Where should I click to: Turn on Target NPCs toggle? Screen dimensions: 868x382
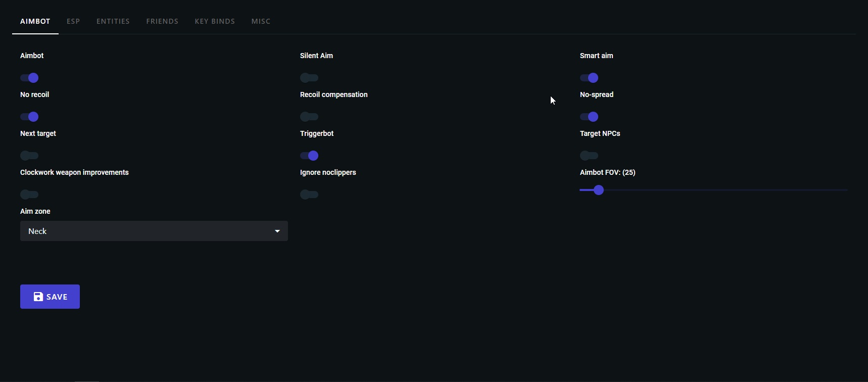pos(589,156)
